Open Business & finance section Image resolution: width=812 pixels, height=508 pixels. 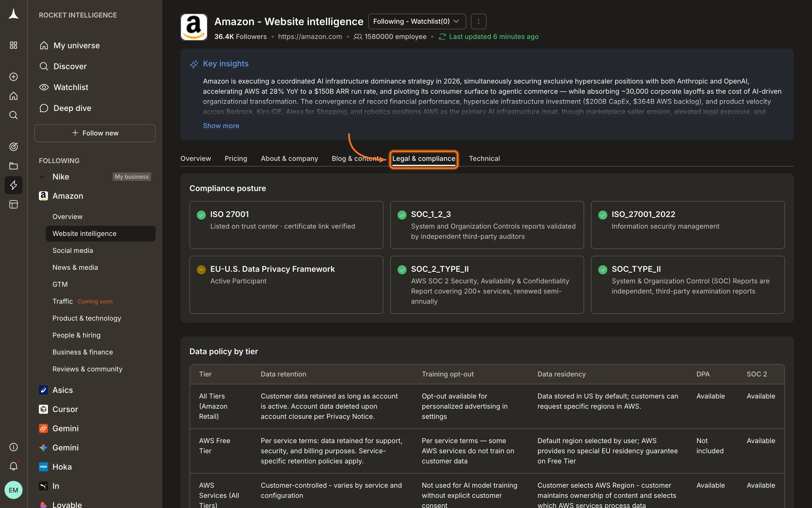pos(83,352)
